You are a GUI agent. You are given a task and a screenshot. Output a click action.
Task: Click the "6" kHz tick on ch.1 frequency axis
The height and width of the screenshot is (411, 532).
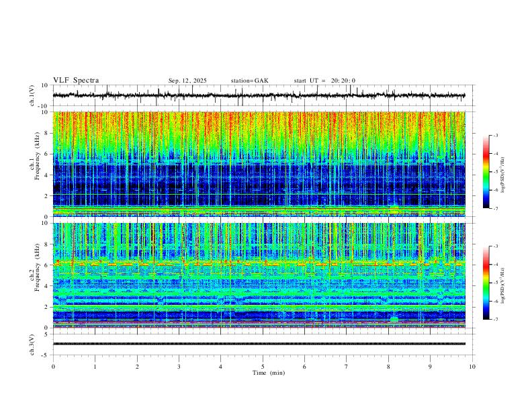coord(47,154)
